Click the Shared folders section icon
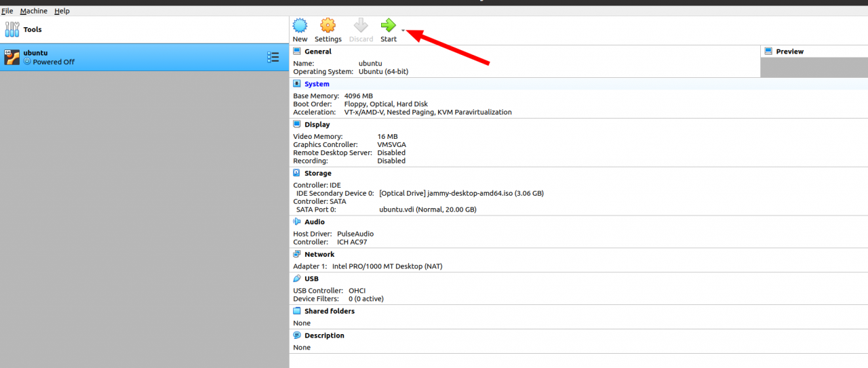The width and height of the screenshot is (868, 368). tap(297, 311)
